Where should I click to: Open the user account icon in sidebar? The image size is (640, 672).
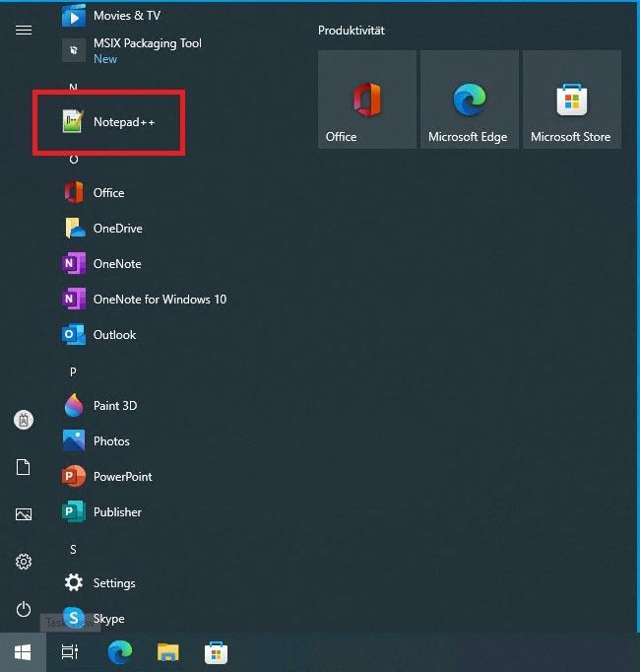(x=24, y=420)
